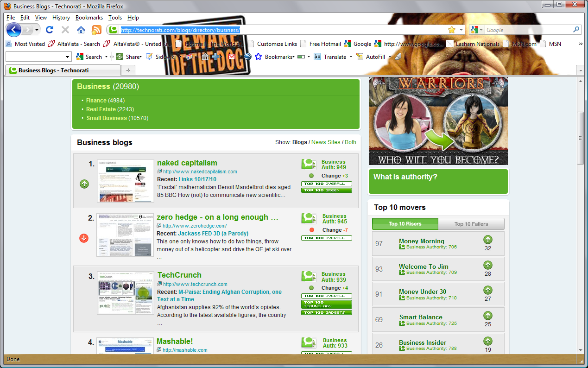Open Sidewiki from the Google toolbar
588x368 pixels.
pos(161,57)
